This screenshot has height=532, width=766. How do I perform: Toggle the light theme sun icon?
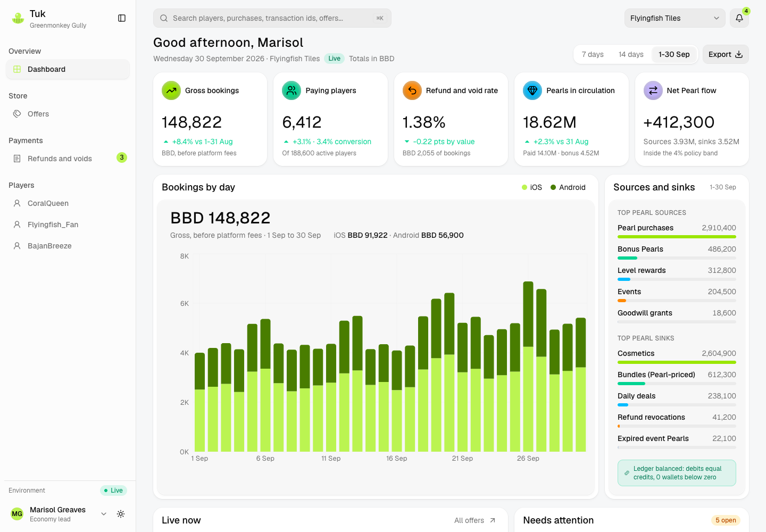click(121, 514)
